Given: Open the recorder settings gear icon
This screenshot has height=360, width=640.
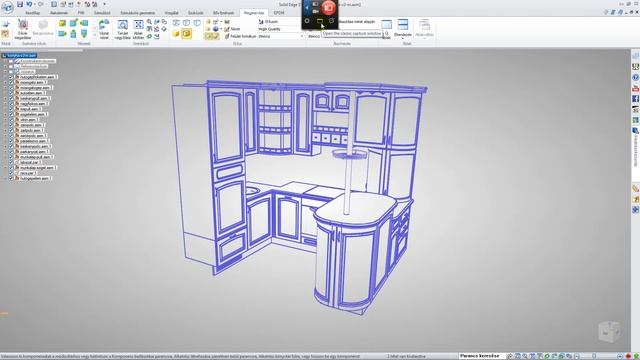Looking at the screenshot, I should pos(307,21).
